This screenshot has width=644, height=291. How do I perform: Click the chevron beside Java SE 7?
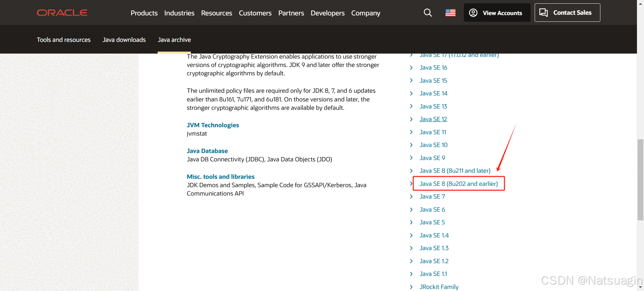point(411,197)
